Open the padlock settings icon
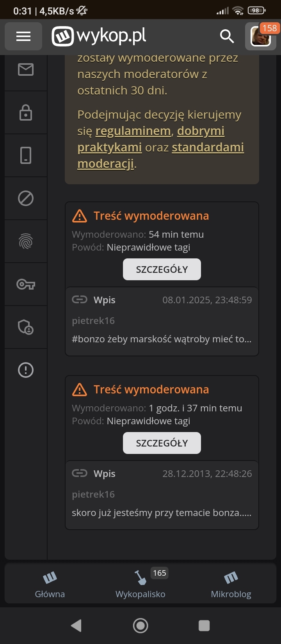This screenshot has height=644, width=281. (26, 113)
